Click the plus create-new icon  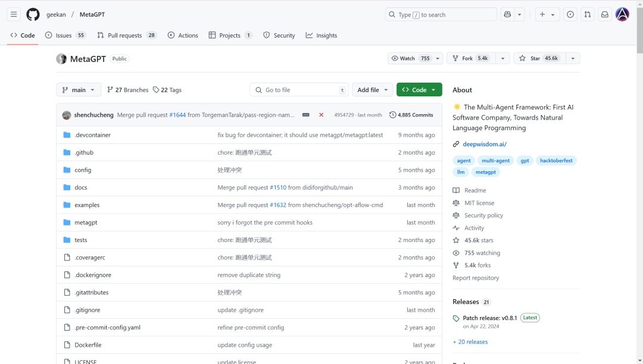click(542, 14)
